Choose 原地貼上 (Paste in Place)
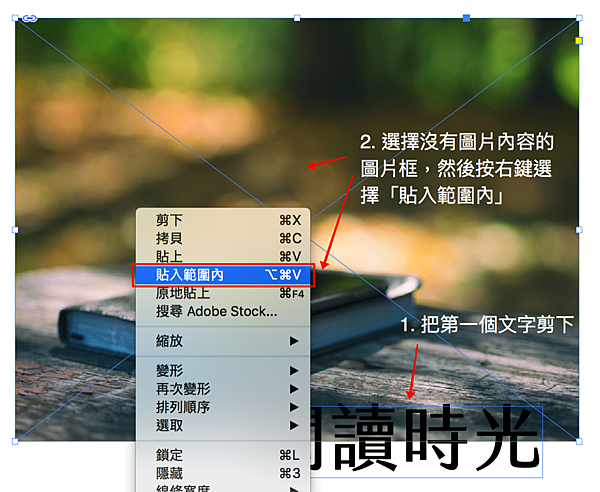Screen dimensions: 600x492 (223, 293)
